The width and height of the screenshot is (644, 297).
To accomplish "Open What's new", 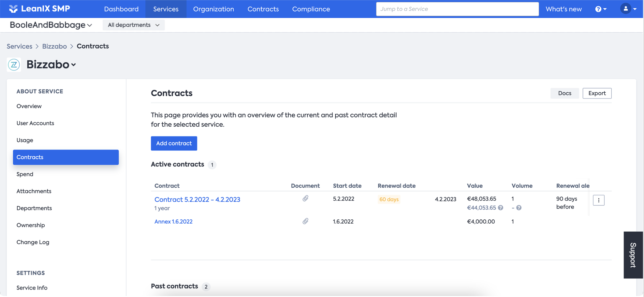I will click(563, 9).
